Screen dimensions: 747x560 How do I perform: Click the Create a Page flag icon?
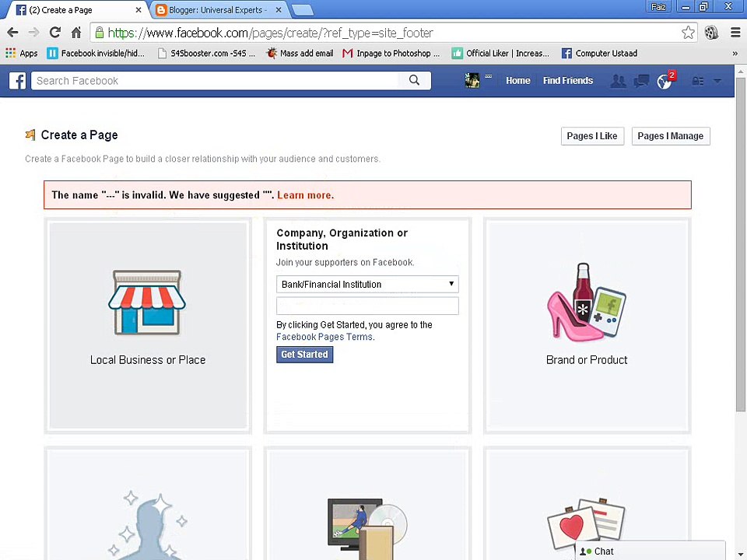pos(30,135)
